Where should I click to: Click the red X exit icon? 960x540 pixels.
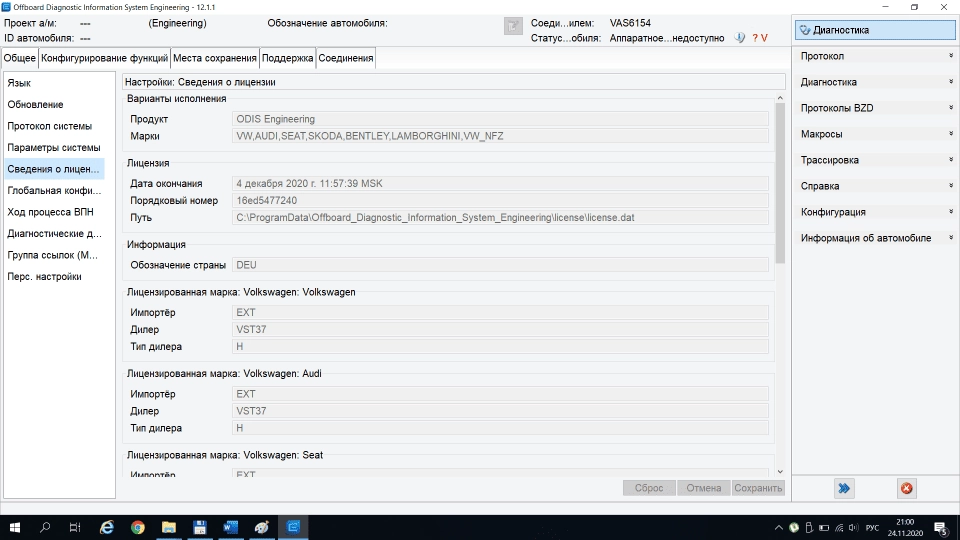coord(907,488)
